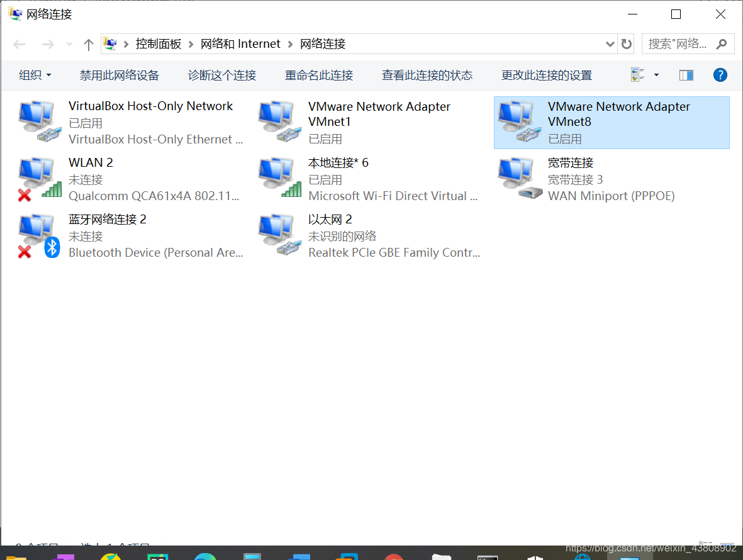The image size is (743, 560).
Task: Open help with the blue question mark
Action: coord(720,75)
